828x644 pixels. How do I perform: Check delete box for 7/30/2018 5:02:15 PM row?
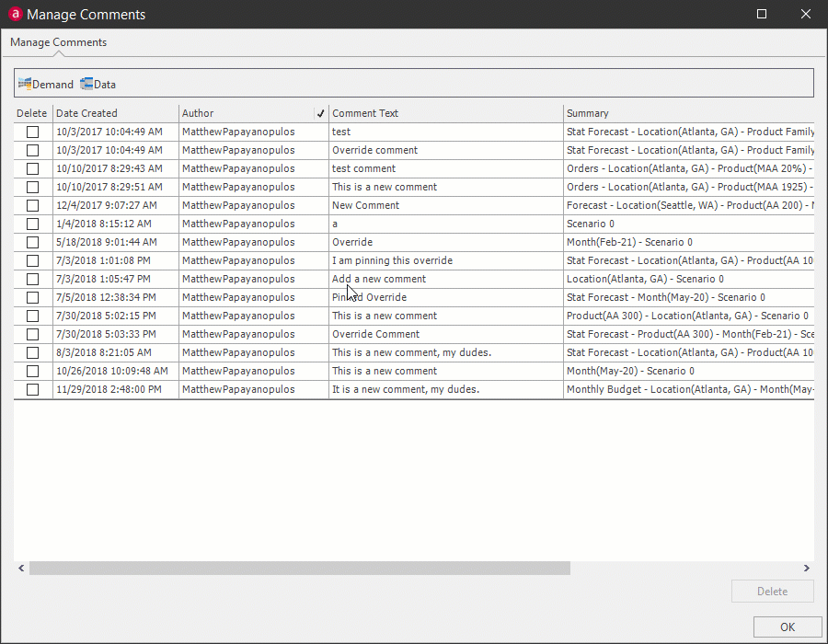click(x=33, y=316)
